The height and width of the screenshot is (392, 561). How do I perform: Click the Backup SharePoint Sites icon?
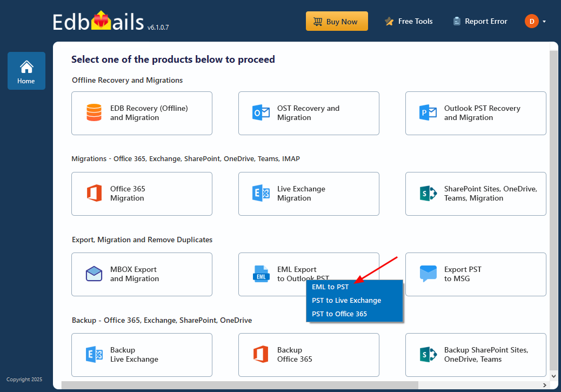[x=428, y=354]
